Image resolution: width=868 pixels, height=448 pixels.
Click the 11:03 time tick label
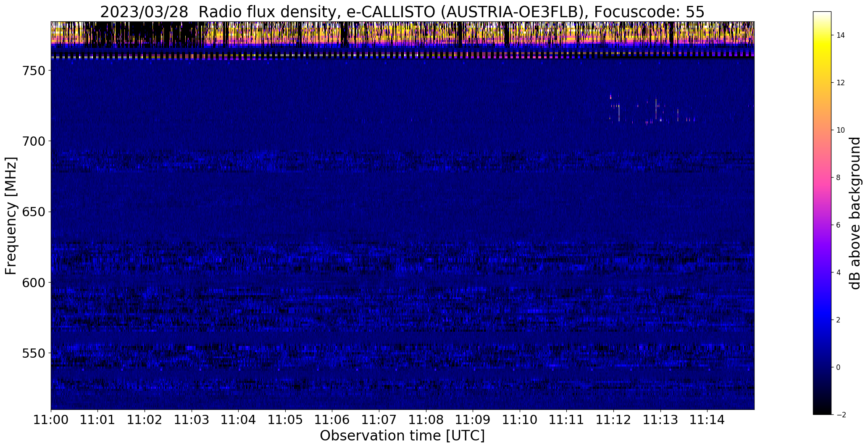[192, 420]
